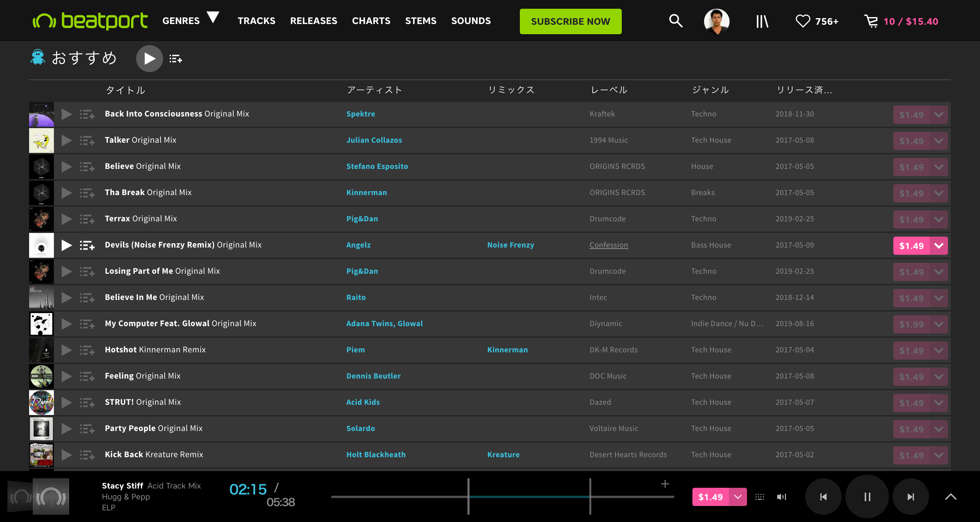This screenshot has height=522, width=980.
Task: Add the playing track via plus icon
Action: tap(665, 484)
